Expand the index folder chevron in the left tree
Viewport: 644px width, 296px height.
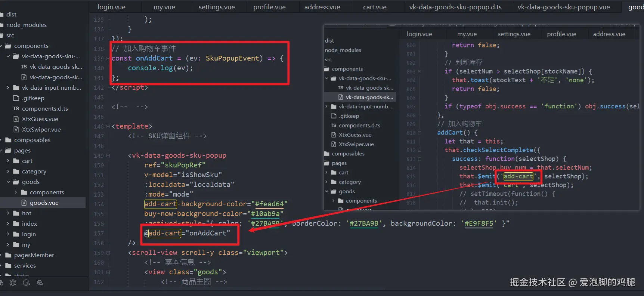point(8,223)
